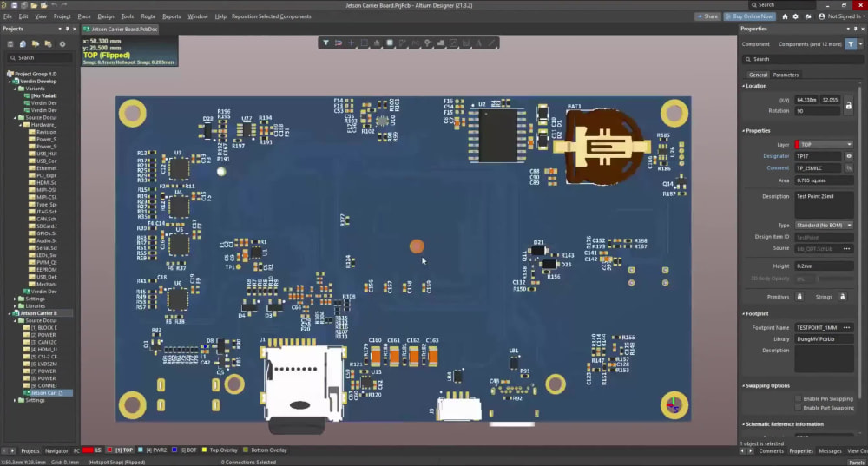This screenshot has width=868, height=466.
Task: Click the Share button
Action: [707, 16]
